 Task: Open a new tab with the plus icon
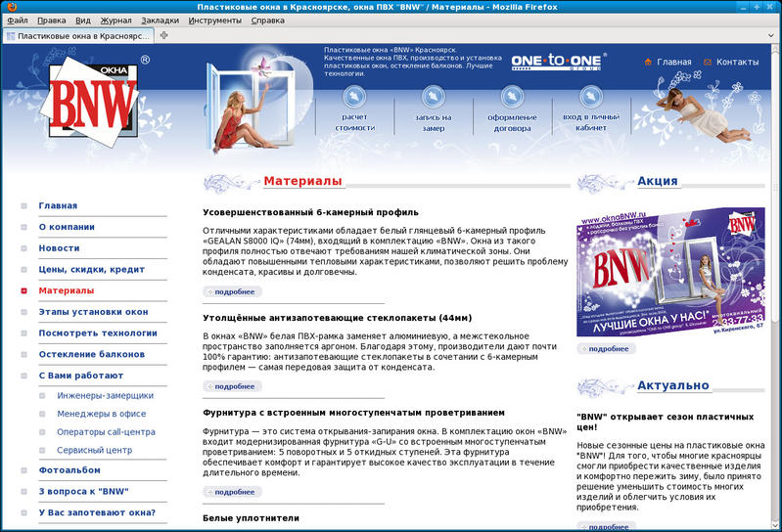coord(164,35)
